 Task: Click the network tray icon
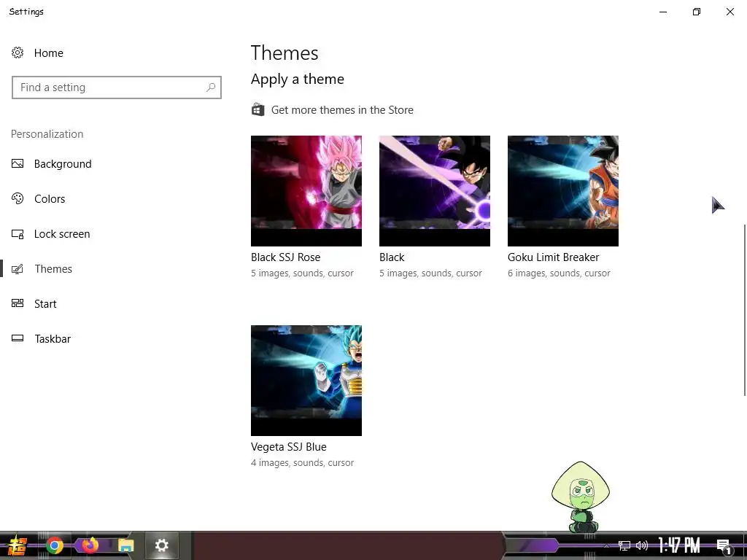(624, 545)
